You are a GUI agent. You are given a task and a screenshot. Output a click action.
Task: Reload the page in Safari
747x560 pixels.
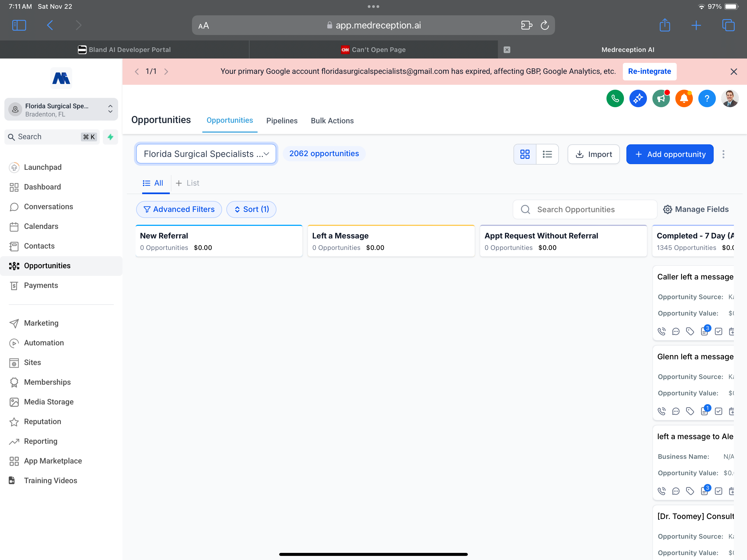(x=544, y=25)
